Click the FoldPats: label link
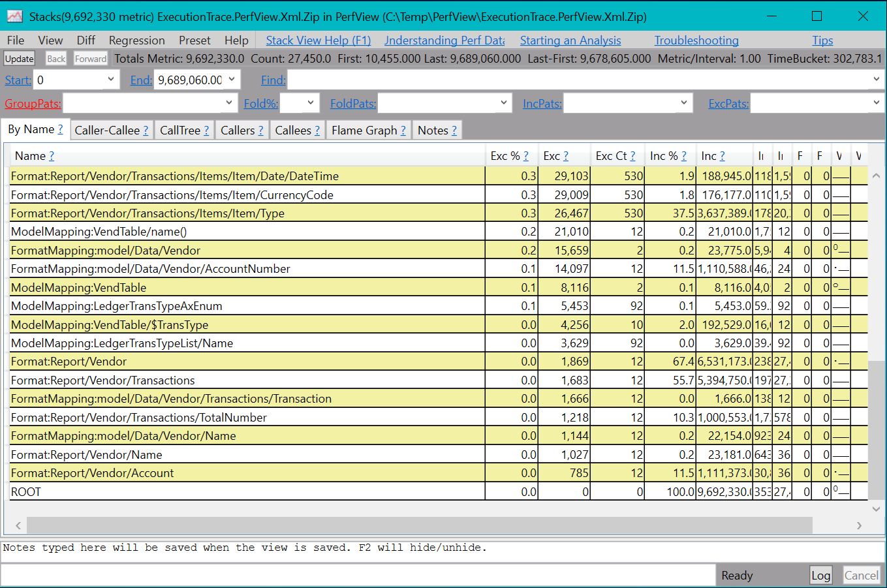 353,104
